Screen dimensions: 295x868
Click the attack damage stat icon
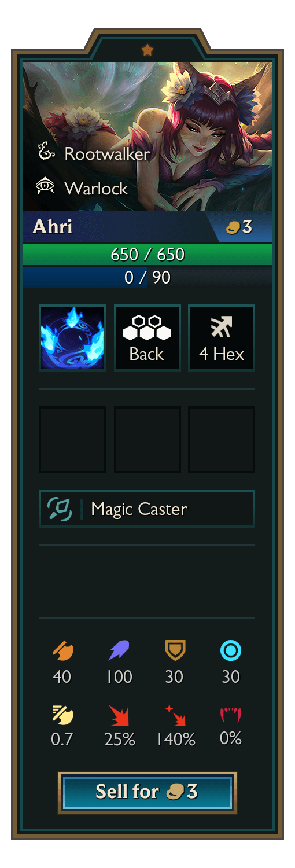coord(62,651)
